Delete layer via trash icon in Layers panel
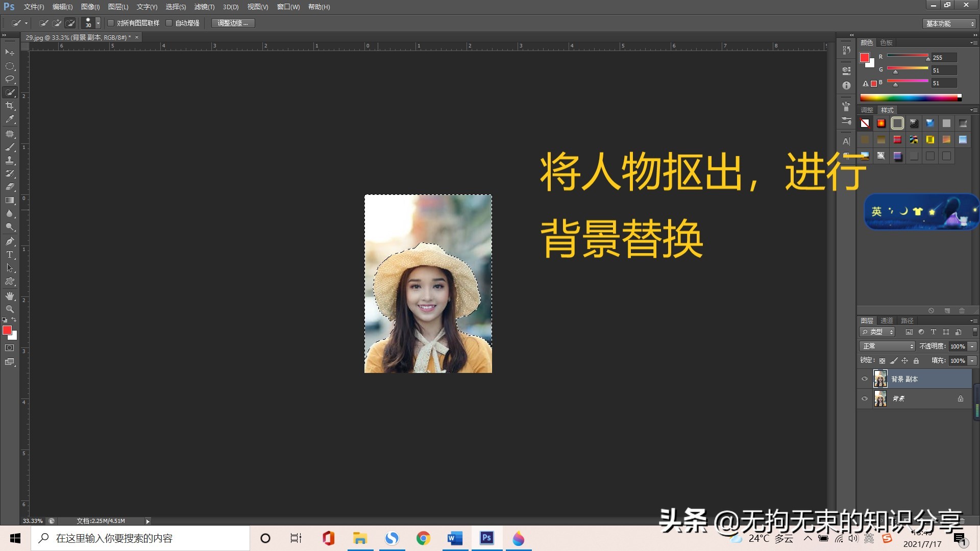The width and height of the screenshot is (980, 551). click(x=962, y=311)
